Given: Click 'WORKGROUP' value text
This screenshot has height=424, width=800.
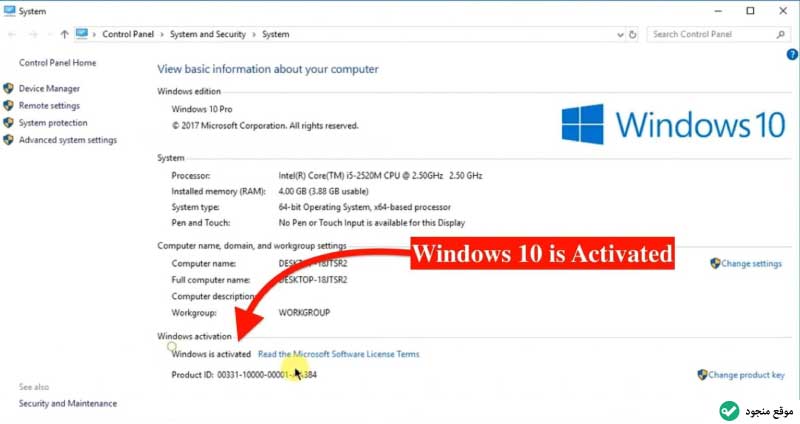Looking at the screenshot, I should [x=304, y=312].
